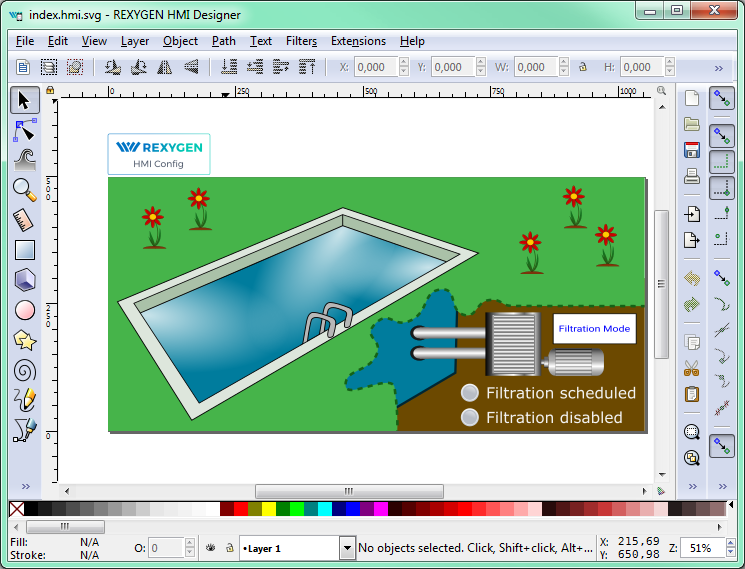745x569 pixels.
Task: Pick the yellow color swatch
Action: click(x=268, y=509)
